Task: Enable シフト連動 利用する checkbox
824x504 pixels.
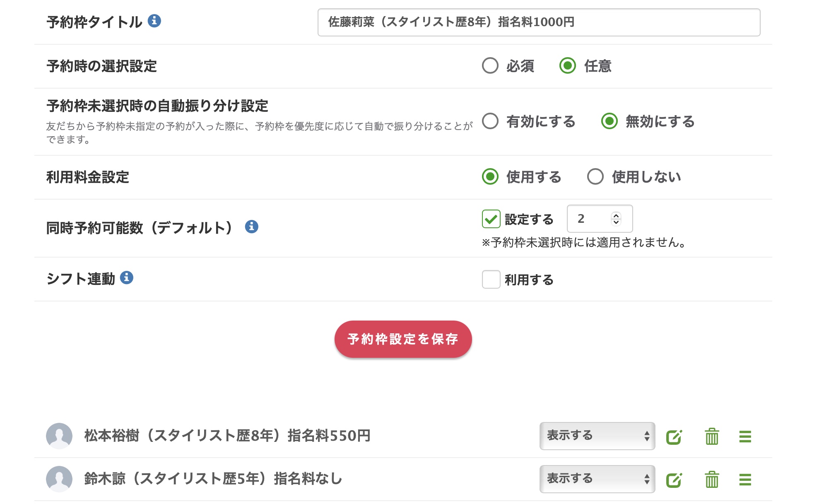Action: [491, 280]
